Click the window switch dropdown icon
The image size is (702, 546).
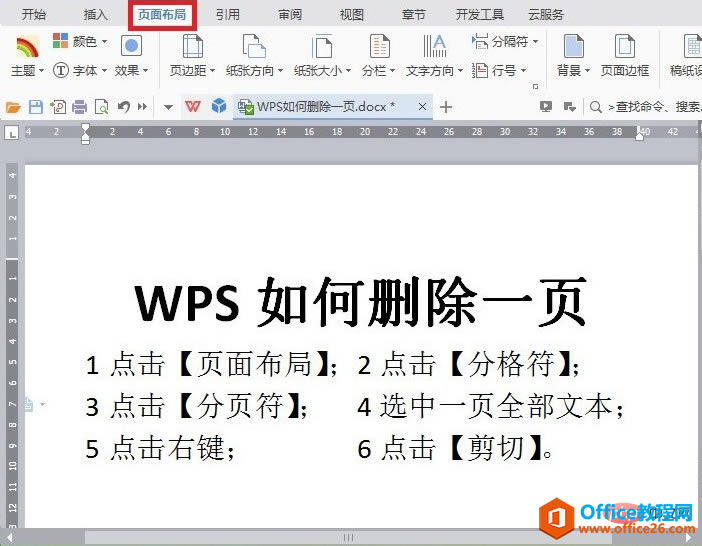[x=569, y=107]
